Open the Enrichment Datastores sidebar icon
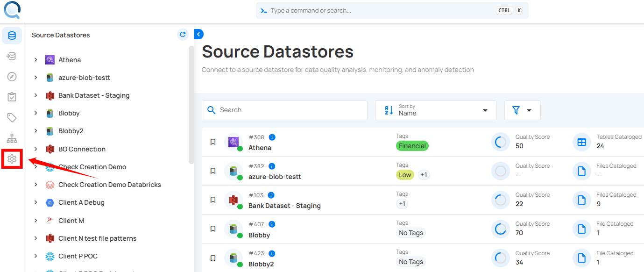Image resolution: width=644 pixels, height=272 pixels. [12, 56]
